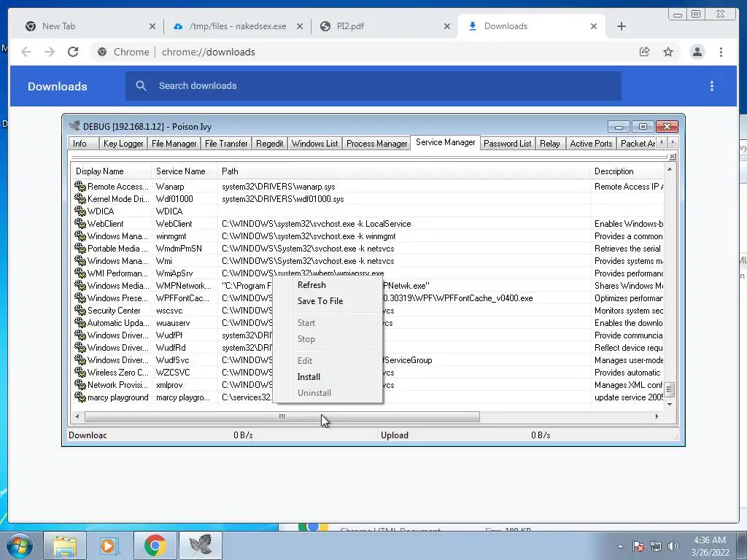This screenshot has height=560, width=747.
Task: Sort by the Service Name column header
Action: click(x=185, y=171)
